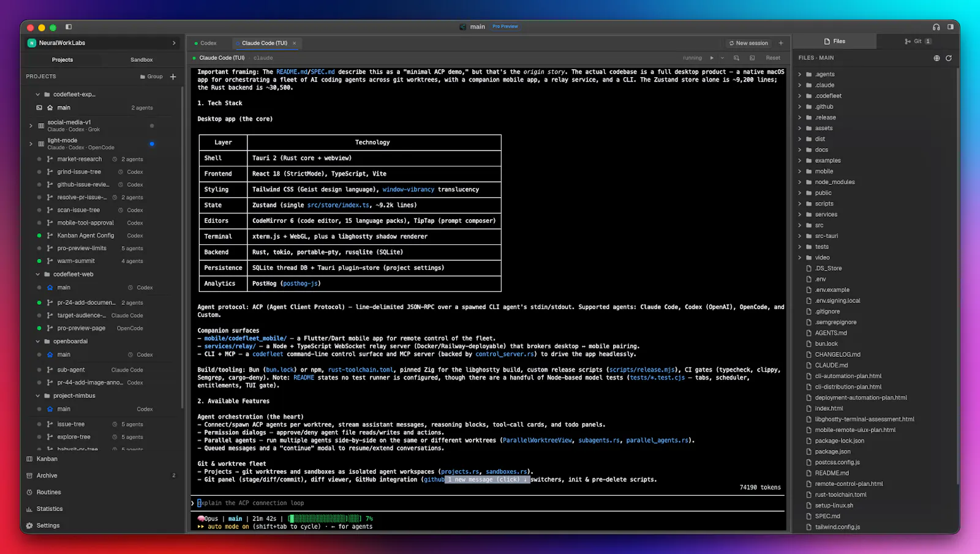Click the terminal window icon near Reset
Screen dimensions: 980x554
point(752,58)
